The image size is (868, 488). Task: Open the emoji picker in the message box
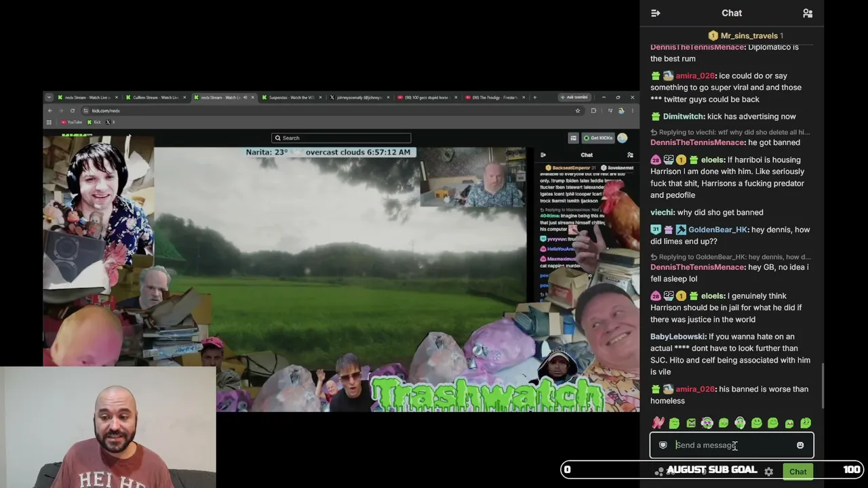tap(800, 445)
